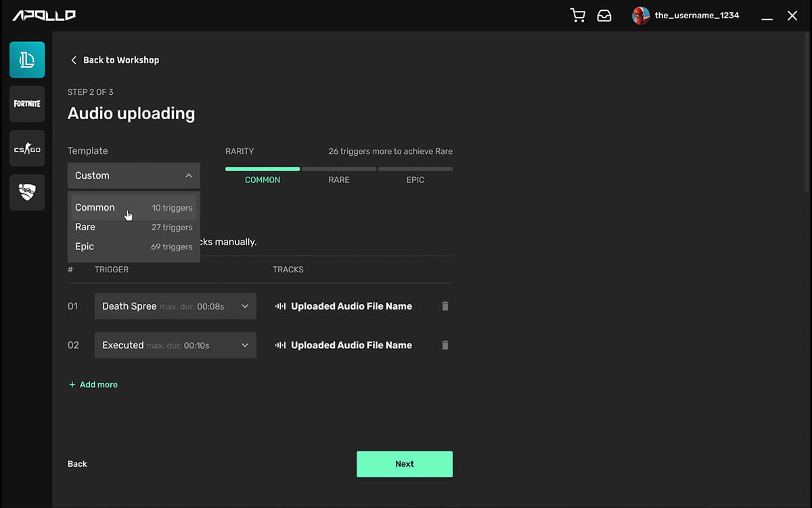The width and height of the screenshot is (812, 508).
Task: Go Back to the previous step
Action: coord(77,464)
